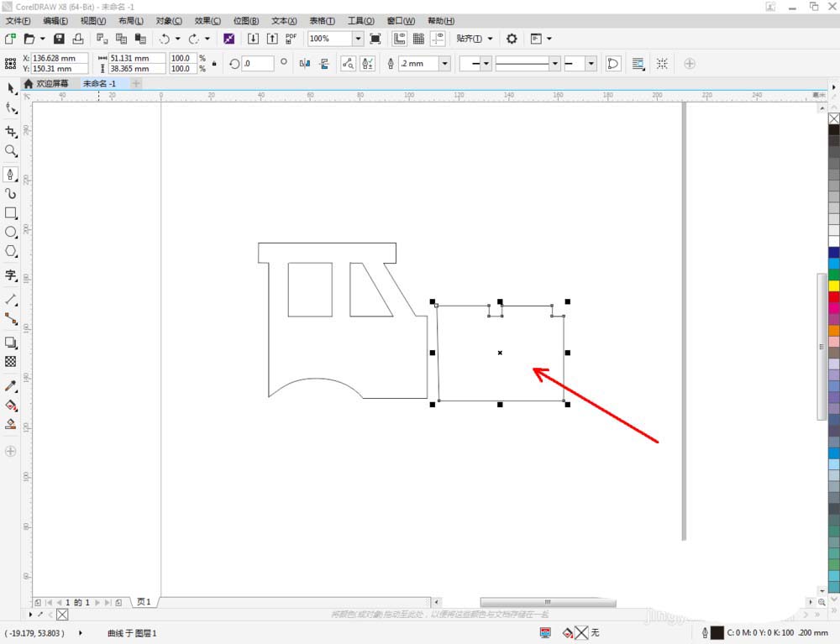Select the red palette swatch
Image resolution: width=840 pixels, height=644 pixels.
834,297
